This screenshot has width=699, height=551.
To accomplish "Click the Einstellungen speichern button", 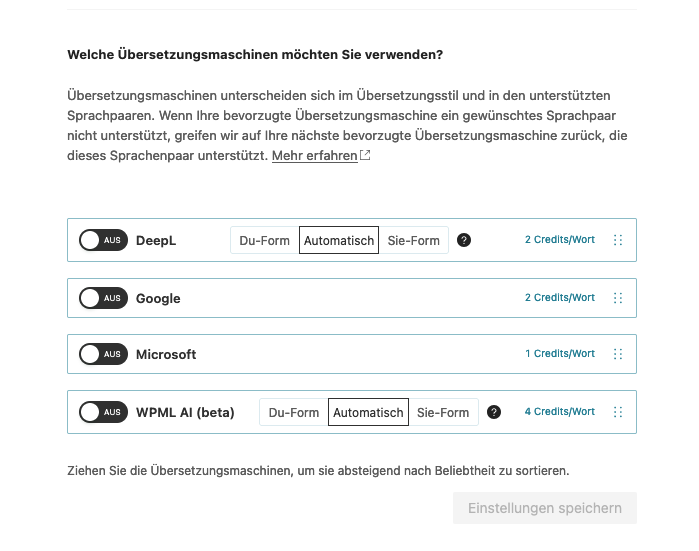I will coord(545,508).
